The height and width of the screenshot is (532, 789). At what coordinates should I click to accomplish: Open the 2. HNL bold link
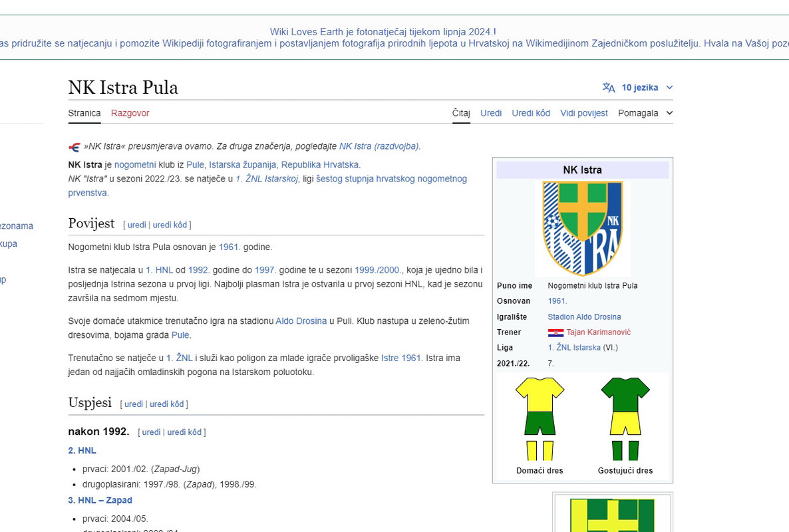(82, 451)
